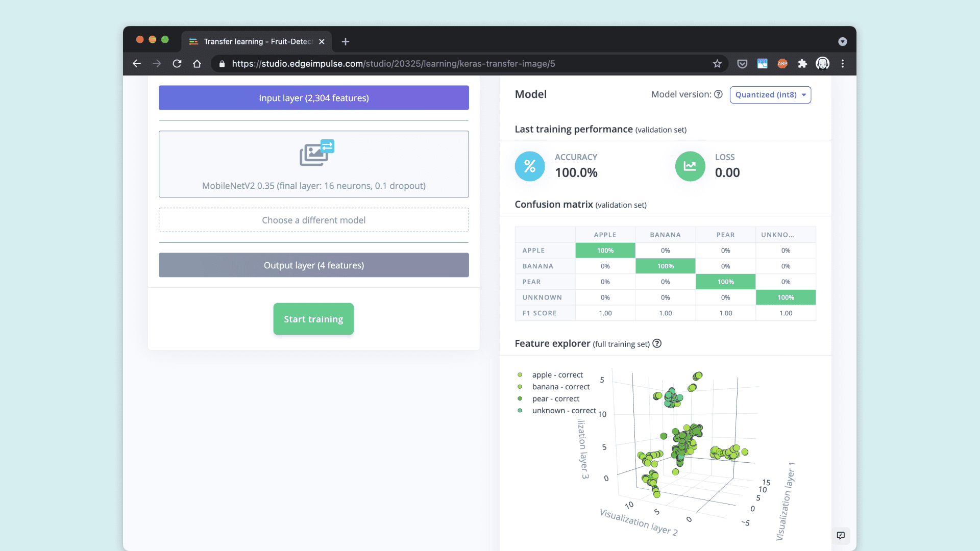
Task: Click Choose a different model
Action: click(313, 220)
